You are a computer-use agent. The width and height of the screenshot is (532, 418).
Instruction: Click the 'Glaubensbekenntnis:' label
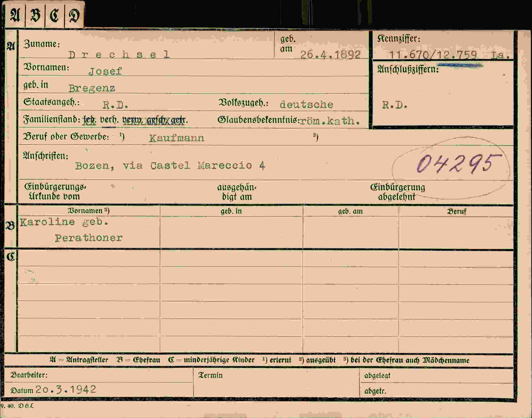point(259,119)
